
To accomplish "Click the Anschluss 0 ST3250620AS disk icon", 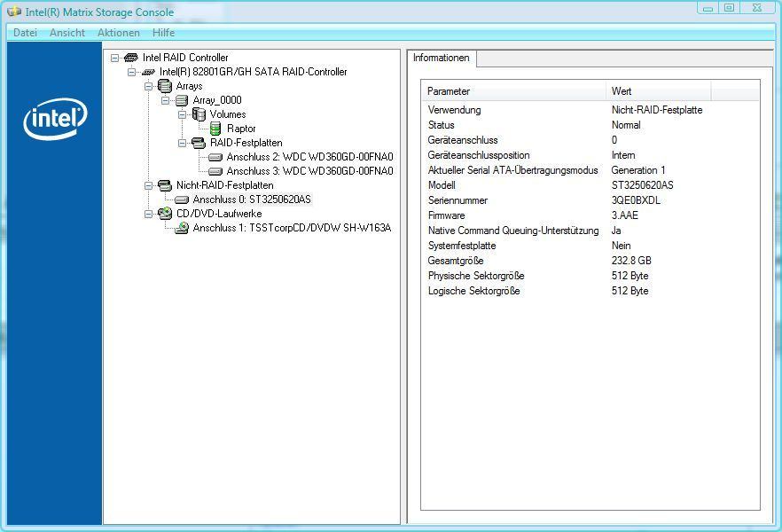I will tap(182, 199).
